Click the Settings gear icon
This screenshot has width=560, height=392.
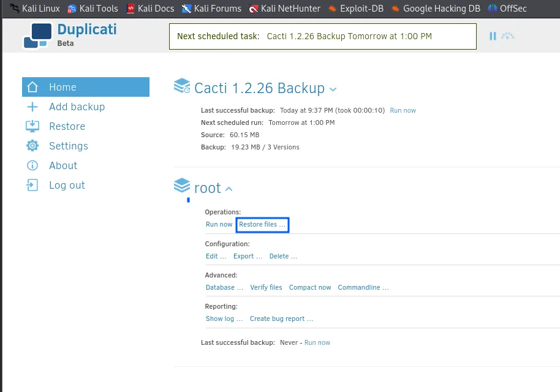pyautogui.click(x=32, y=146)
